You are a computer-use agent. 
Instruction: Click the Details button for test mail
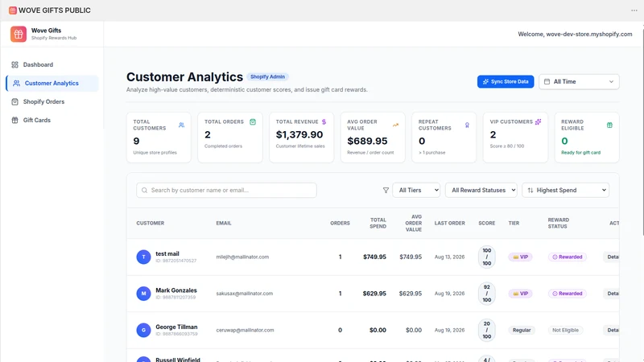click(x=611, y=257)
